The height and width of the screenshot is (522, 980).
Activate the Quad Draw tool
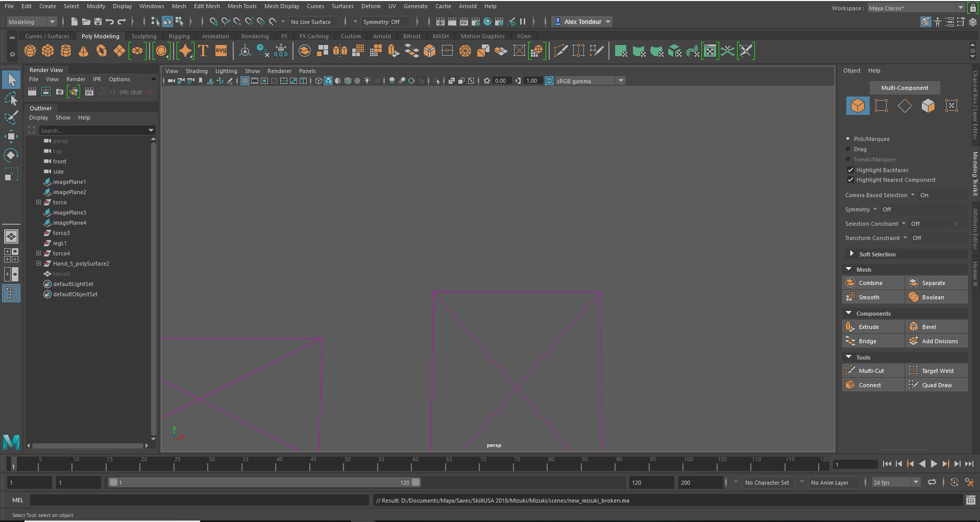936,385
